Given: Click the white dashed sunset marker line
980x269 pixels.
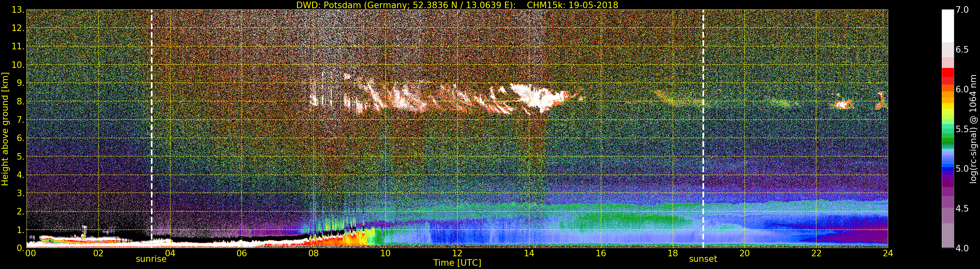Looking at the screenshot, I should pos(703,129).
